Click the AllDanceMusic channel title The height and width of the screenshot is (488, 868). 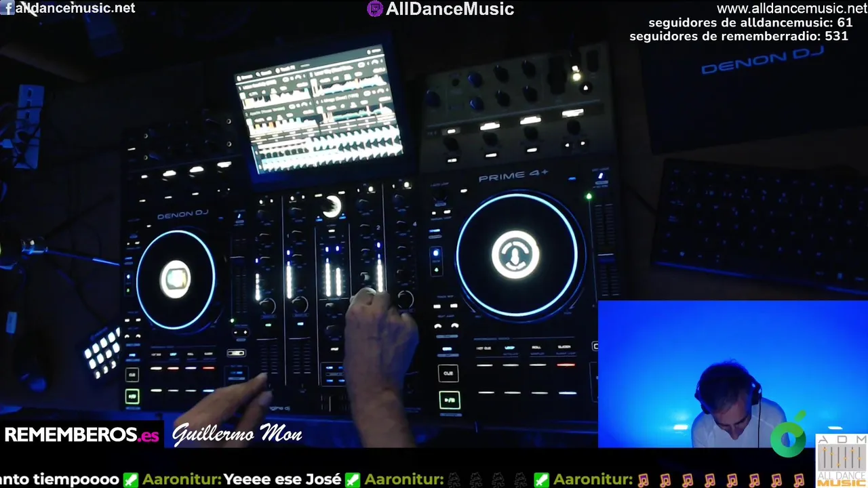tap(450, 9)
